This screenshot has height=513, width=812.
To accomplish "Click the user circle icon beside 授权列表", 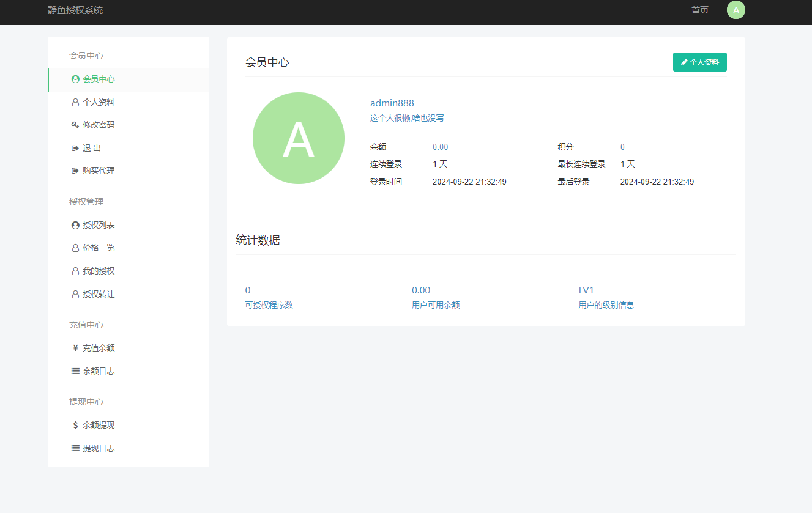I will pos(75,225).
